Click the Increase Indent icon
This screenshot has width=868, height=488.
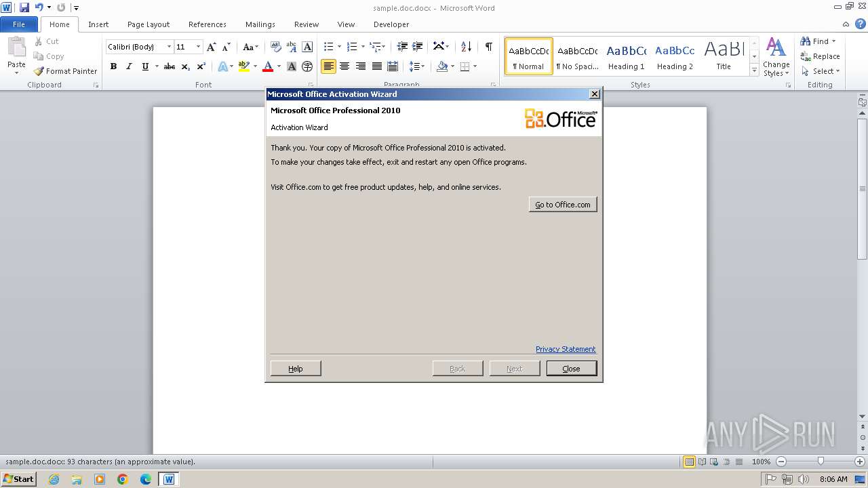point(418,47)
